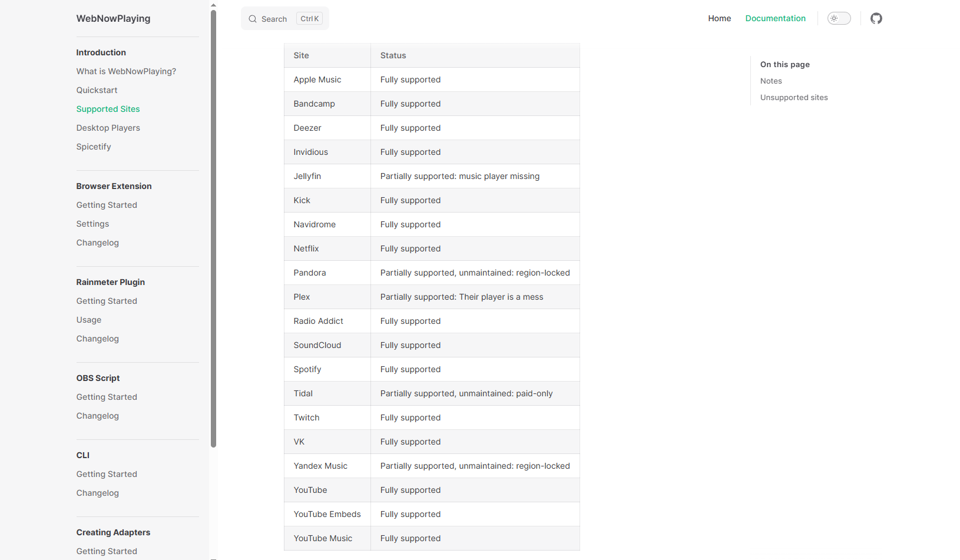This screenshot has width=960, height=560.
Task: Click the search magnifier icon
Action: coord(253,19)
